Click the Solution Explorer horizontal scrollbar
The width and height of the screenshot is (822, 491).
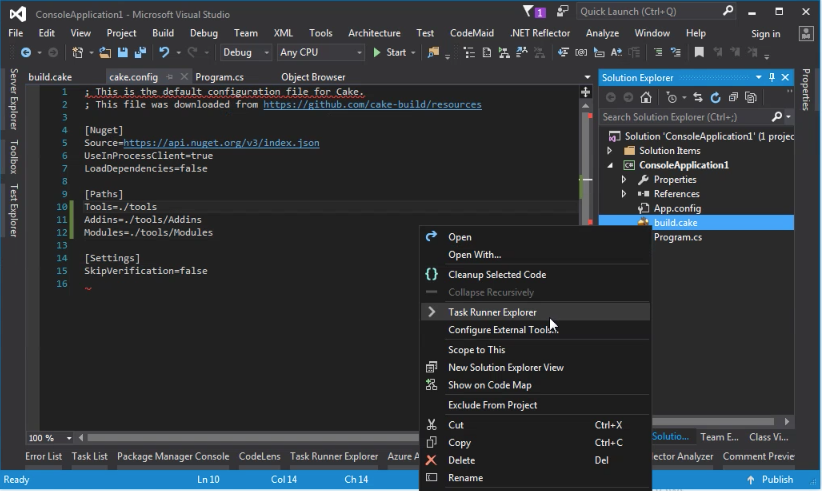point(713,421)
